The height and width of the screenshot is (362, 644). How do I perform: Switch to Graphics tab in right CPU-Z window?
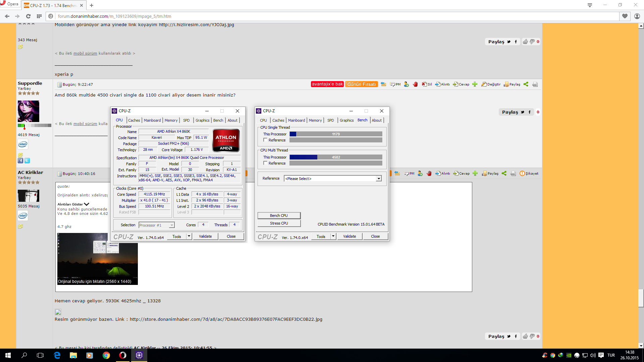[346, 120]
